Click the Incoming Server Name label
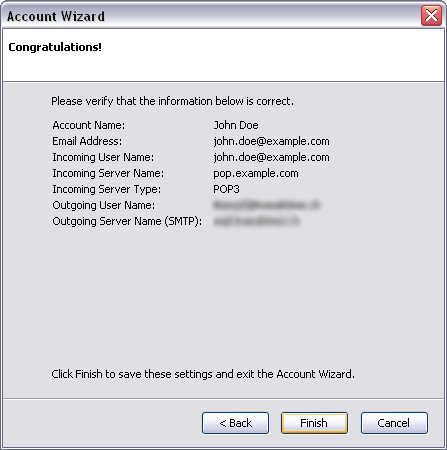447x450 pixels. pos(108,173)
